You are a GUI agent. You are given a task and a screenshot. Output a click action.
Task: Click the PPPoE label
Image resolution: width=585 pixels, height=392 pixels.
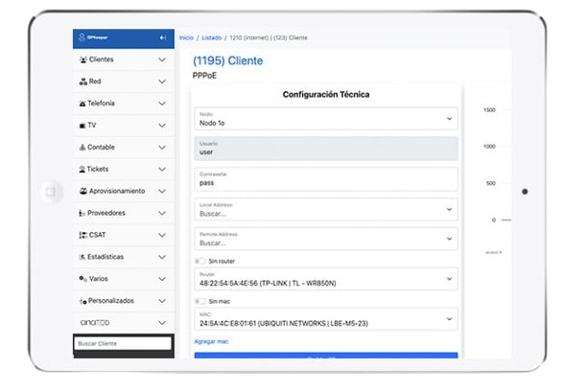[204, 76]
